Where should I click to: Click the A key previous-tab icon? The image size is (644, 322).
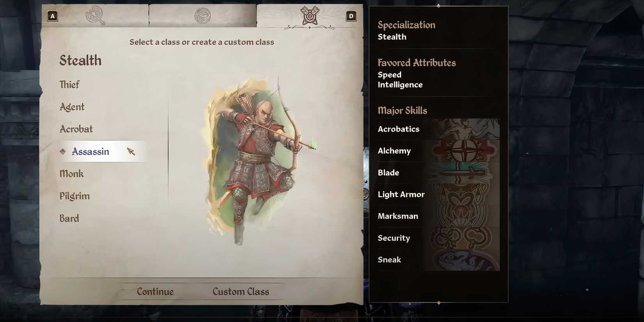pyautogui.click(x=53, y=16)
